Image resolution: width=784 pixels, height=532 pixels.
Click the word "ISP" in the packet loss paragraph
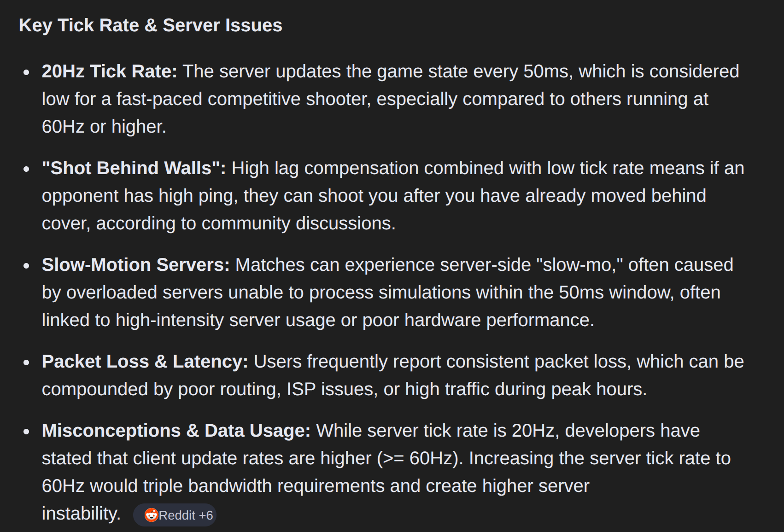point(301,389)
